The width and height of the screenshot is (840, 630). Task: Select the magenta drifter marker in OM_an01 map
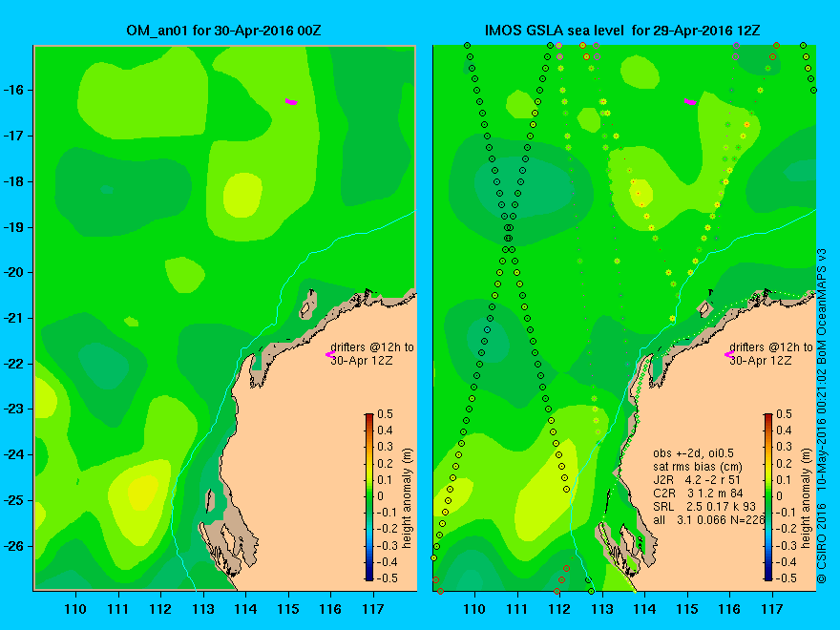pyautogui.click(x=291, y=101)
